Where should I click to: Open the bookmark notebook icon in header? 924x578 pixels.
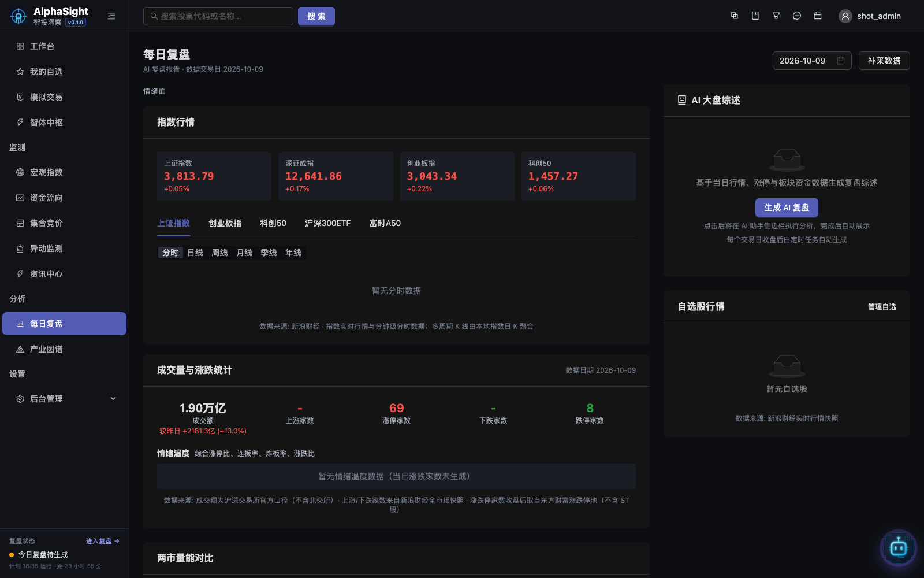(755, 16)
